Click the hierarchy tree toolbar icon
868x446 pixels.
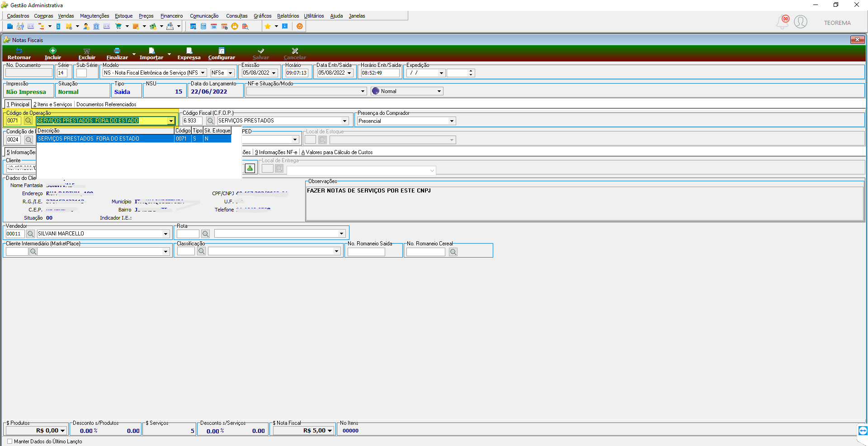[x=41, y=26]
